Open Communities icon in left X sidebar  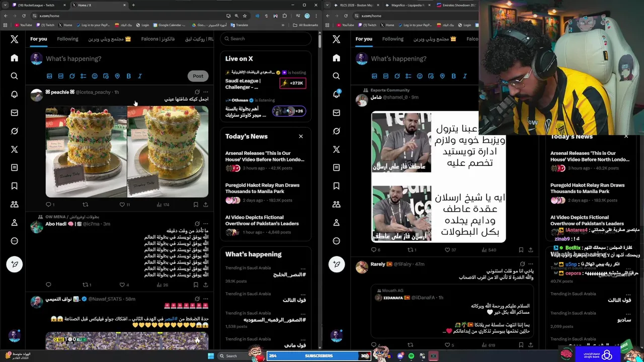14,204
